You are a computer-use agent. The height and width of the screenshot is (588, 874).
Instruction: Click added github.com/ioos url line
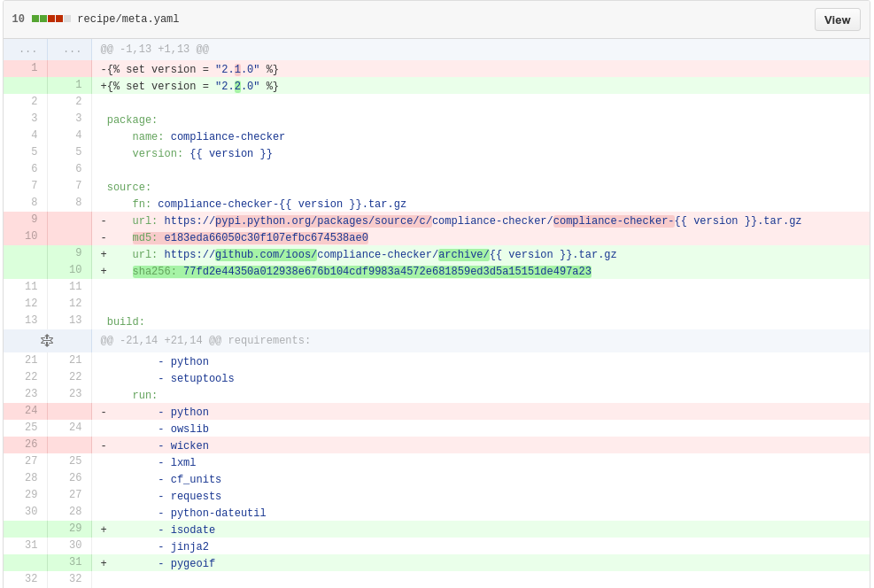click(x=481, y=254)
